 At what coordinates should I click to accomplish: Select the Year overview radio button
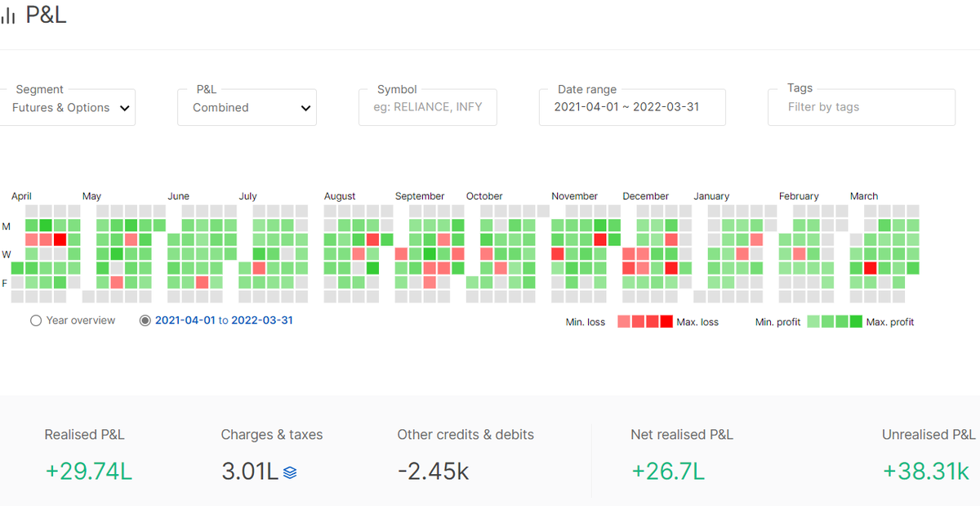pyautogui.click(x=36, y=320)
